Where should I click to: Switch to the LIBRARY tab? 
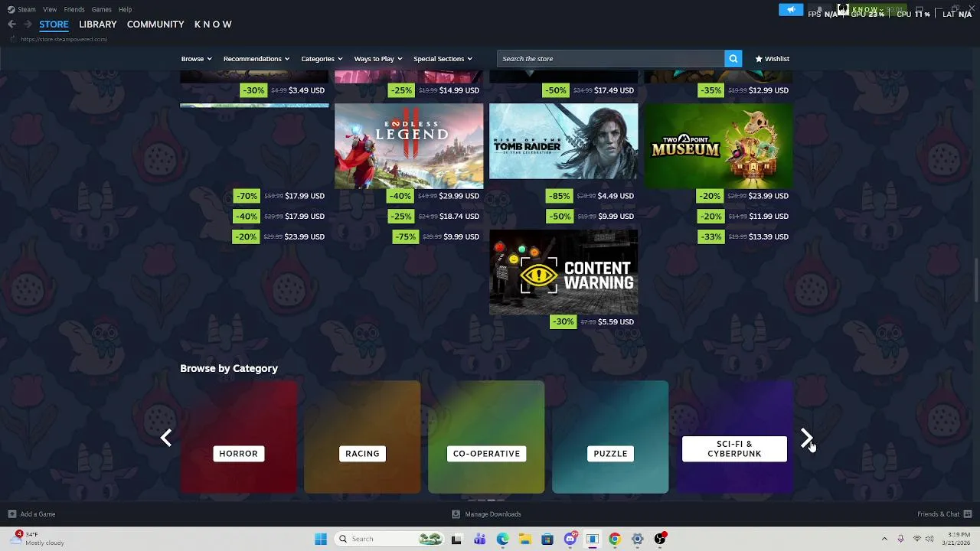tap(98, 24)
